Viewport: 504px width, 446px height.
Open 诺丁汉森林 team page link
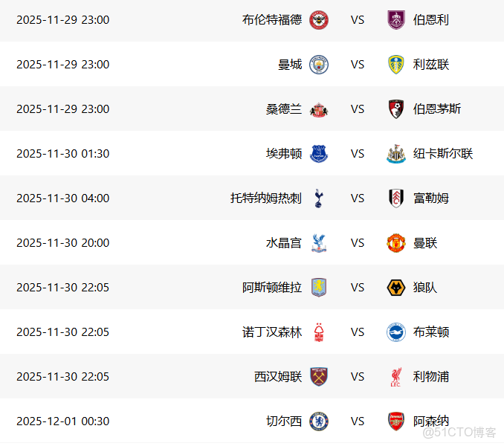pyautogui.click(x=272, y=332)
